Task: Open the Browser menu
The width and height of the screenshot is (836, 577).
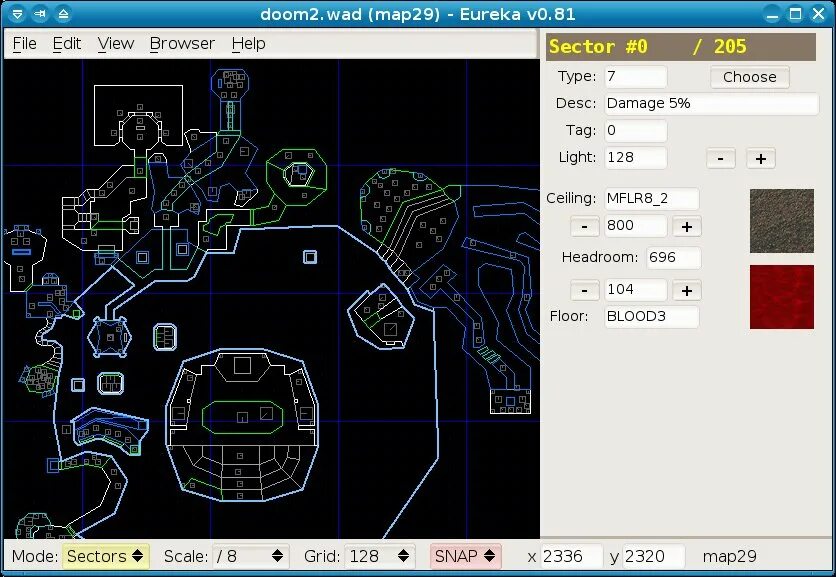Action: point(182,44)
